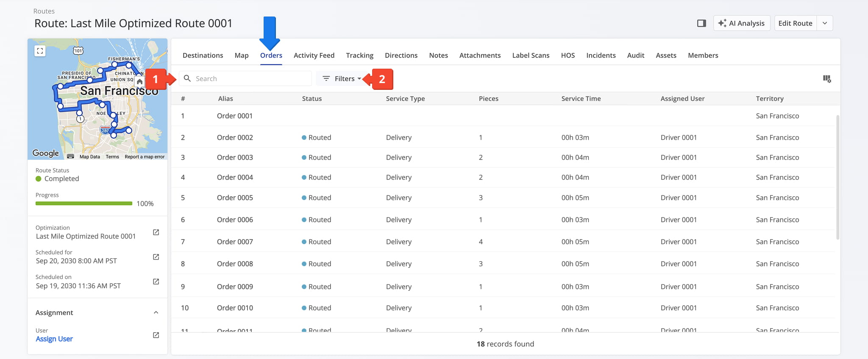
Task: Switch to the Map tab
Action: click(242, 55)
